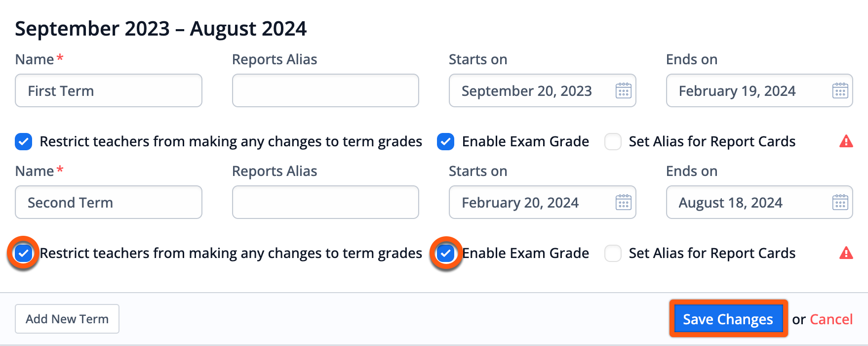The height and width of the screenshot is (346, 868).
Task: Click the First Term Reports Alias field
Action: pos(325,90)
